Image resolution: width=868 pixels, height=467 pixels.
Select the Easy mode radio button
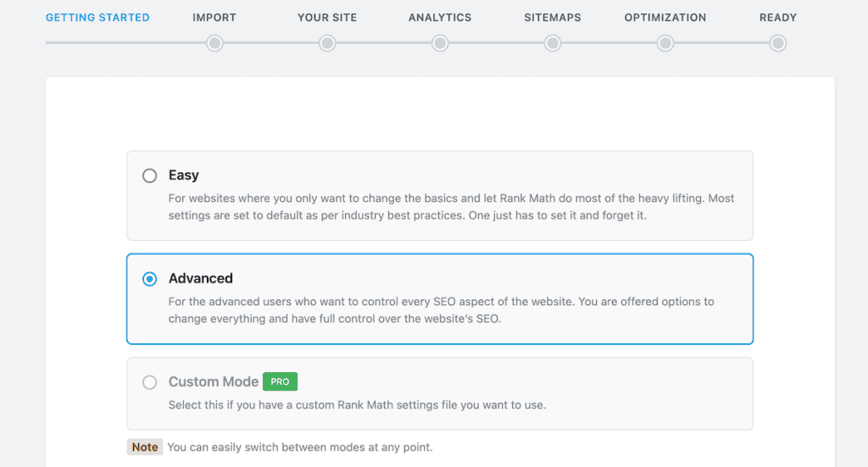[149, 175]
